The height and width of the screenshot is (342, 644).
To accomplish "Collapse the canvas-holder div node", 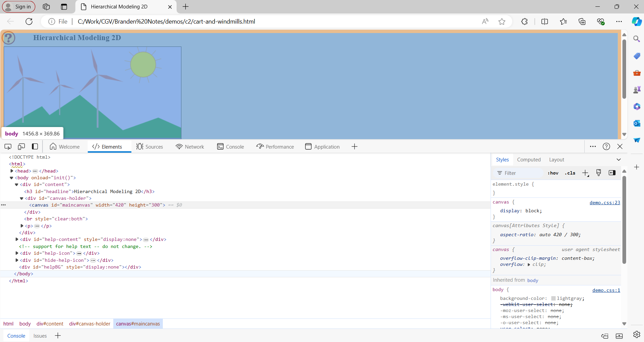I will pos(22,198).
